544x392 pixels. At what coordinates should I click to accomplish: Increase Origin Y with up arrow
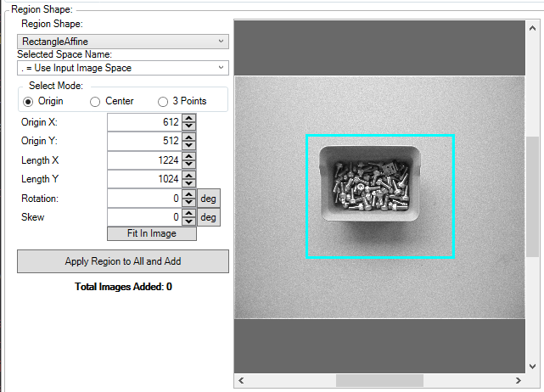click(188, 137)
